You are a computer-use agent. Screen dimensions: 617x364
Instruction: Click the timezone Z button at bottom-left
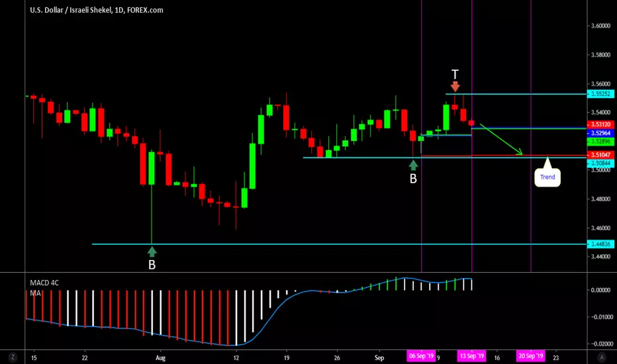tap(13, 357)
